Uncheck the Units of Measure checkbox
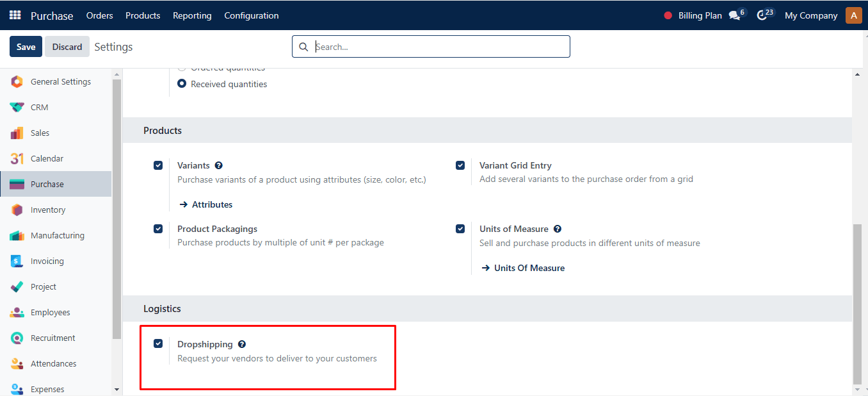 point(460,229)
